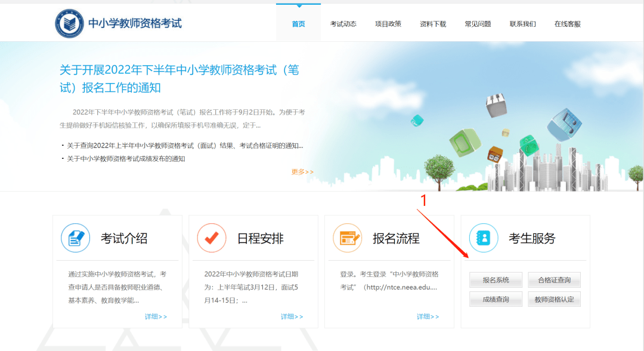
Task: Open 详细>> link under 考试介绍
Action: 156,316
